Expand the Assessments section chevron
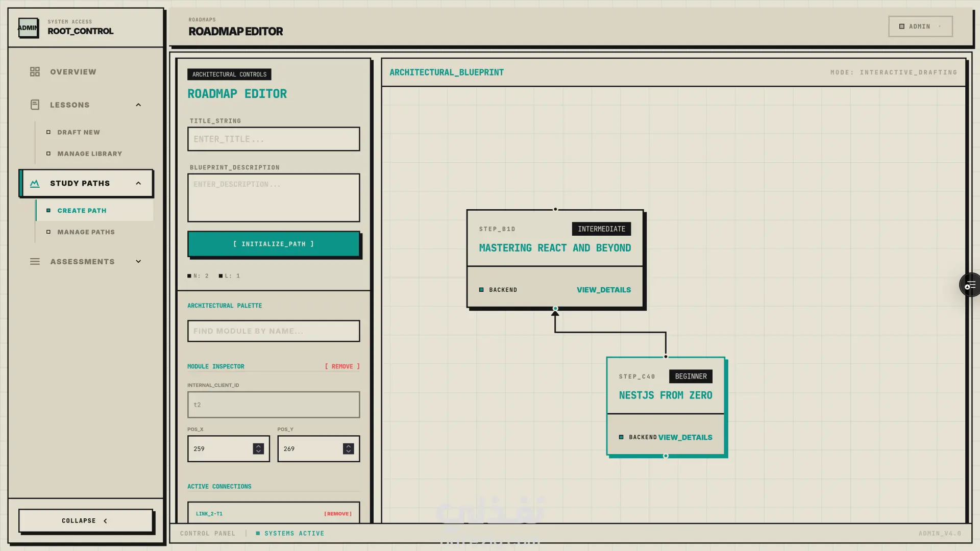Viewport: 980px width, 551px height. 138,262
